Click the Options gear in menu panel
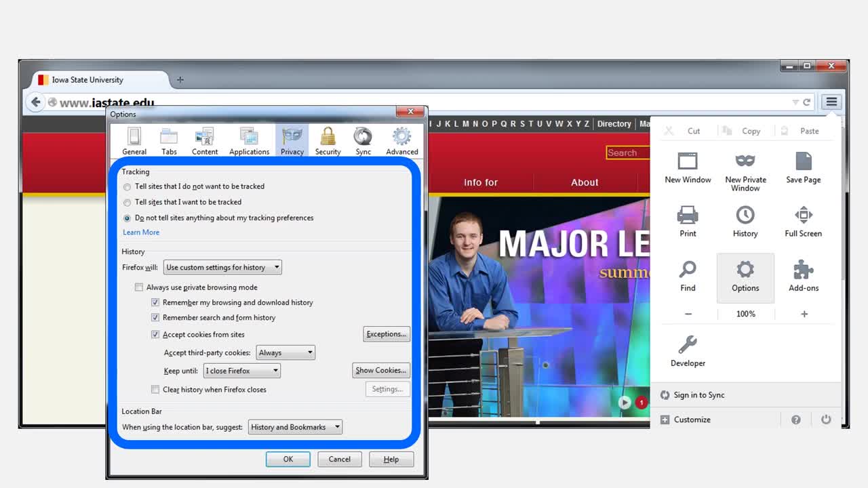The width and height of the screenshot is (868, 488). coord(745,278)
